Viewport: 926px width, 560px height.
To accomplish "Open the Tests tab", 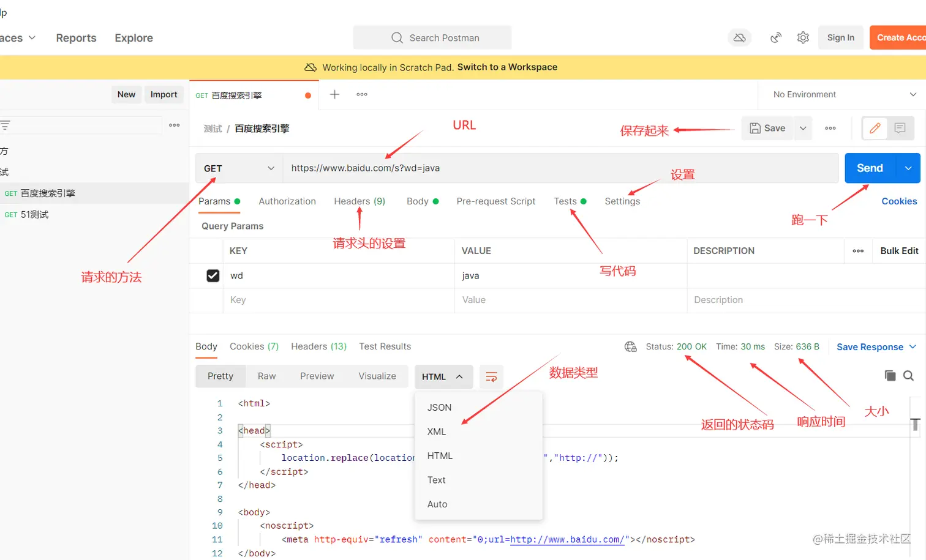I will [570, 201].
